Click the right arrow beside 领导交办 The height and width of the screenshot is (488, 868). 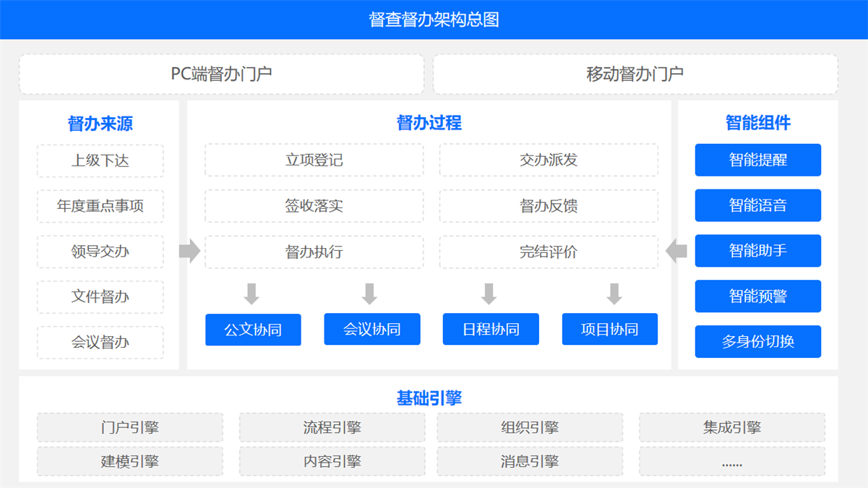point(189,251)
